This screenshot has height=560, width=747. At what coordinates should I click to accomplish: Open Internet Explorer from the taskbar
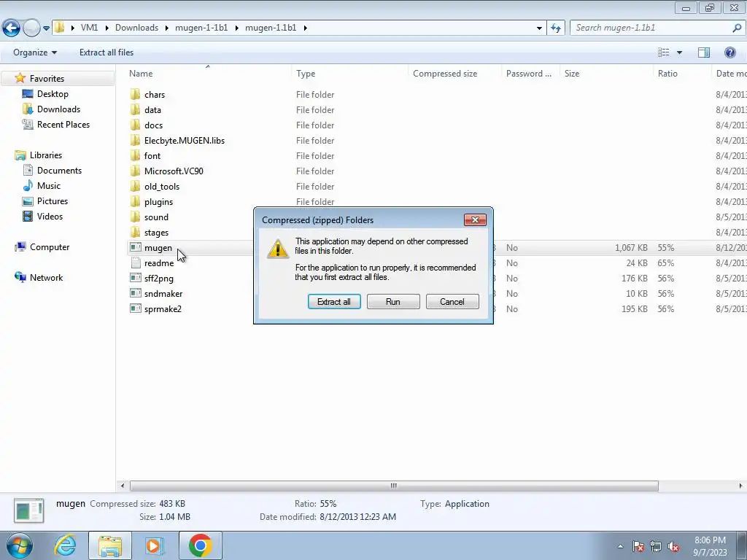[65, 545]
